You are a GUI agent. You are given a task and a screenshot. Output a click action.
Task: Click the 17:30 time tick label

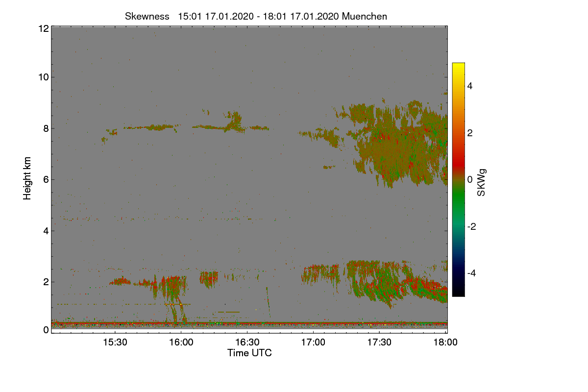[379, 343]
